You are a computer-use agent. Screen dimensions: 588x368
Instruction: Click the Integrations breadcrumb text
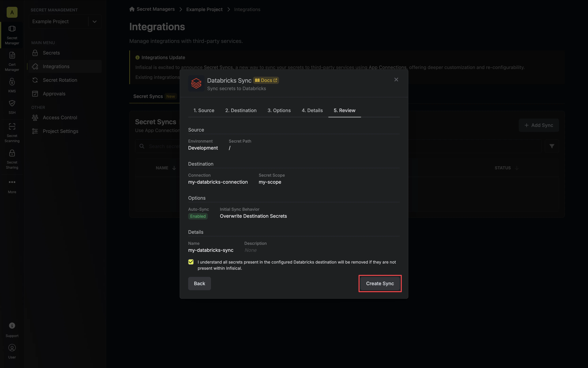tap(247, 9)
